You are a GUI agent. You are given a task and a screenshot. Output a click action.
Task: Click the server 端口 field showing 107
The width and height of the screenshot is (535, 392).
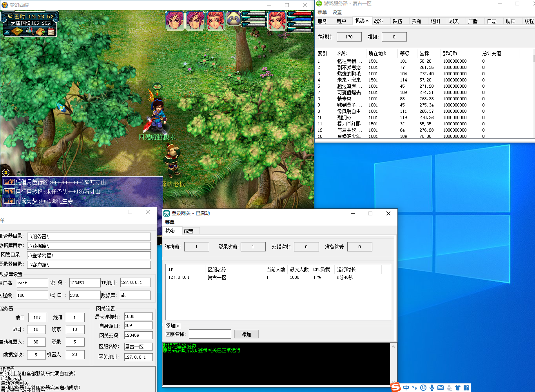tap(37, 318)
